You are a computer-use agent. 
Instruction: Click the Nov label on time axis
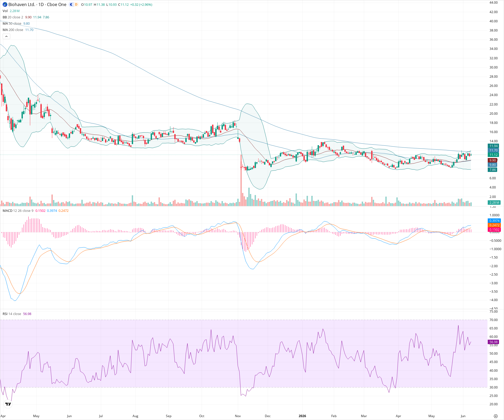click(238, 416)
